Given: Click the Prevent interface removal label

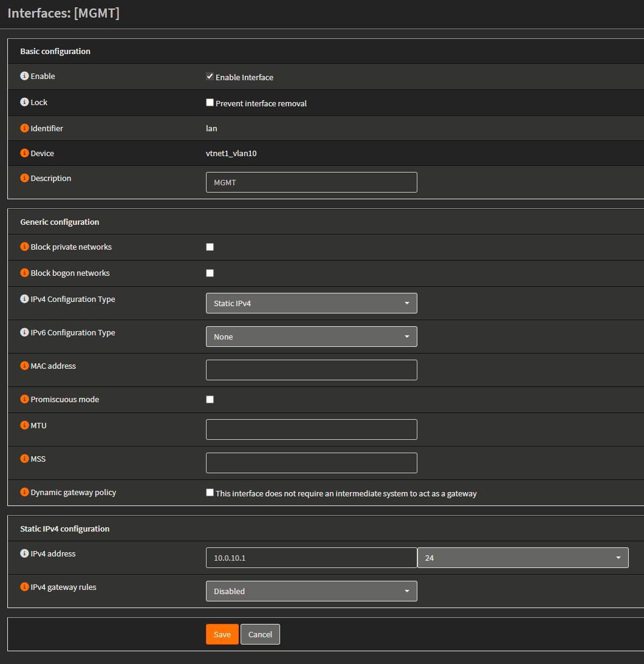Looking at the screenshot, I should pyautogui.click(x=261, y=103).
